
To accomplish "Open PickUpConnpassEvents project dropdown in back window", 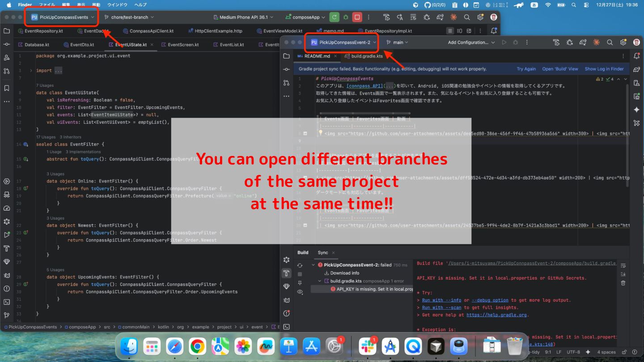I will (x=63, y=17).
